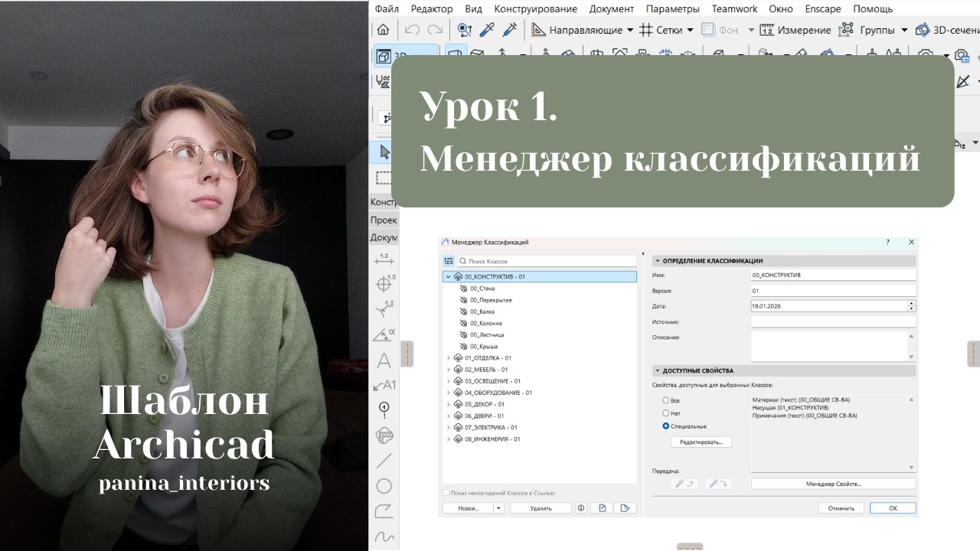Click the Группы grouping icon
Image resolution: width=980 pixels, height=551 pixels.
click(x=846, y=30)
